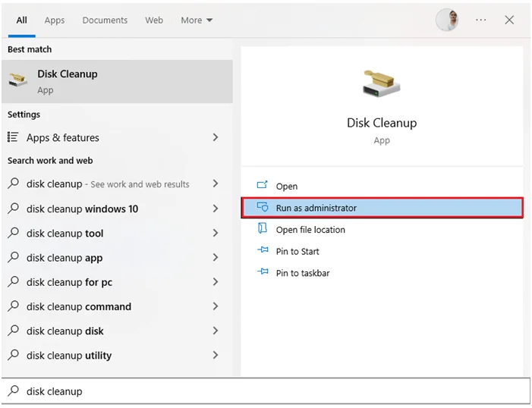Click the 'disk cleanup' search input field
The image size is (532, 408).
tap(266, 391)
